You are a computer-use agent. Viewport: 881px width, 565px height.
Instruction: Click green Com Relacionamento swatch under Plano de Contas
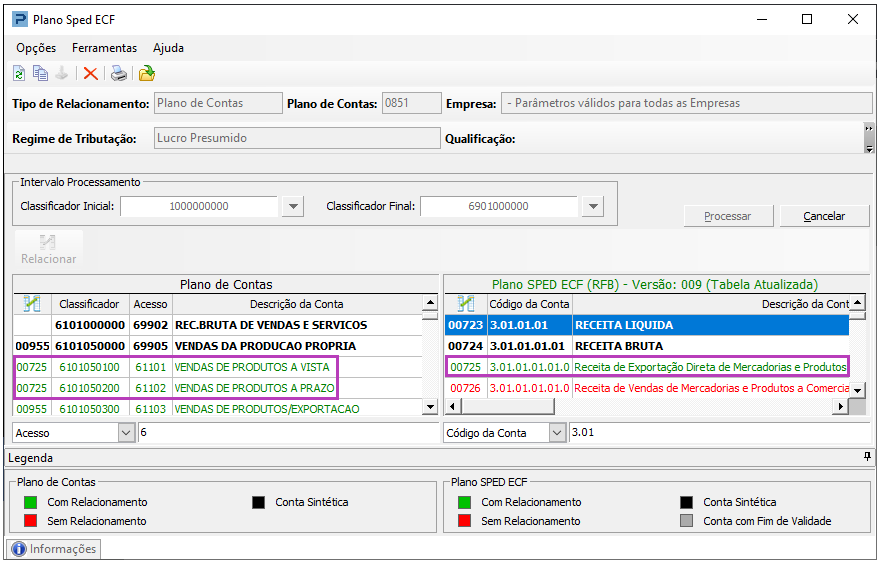point(30,502)
